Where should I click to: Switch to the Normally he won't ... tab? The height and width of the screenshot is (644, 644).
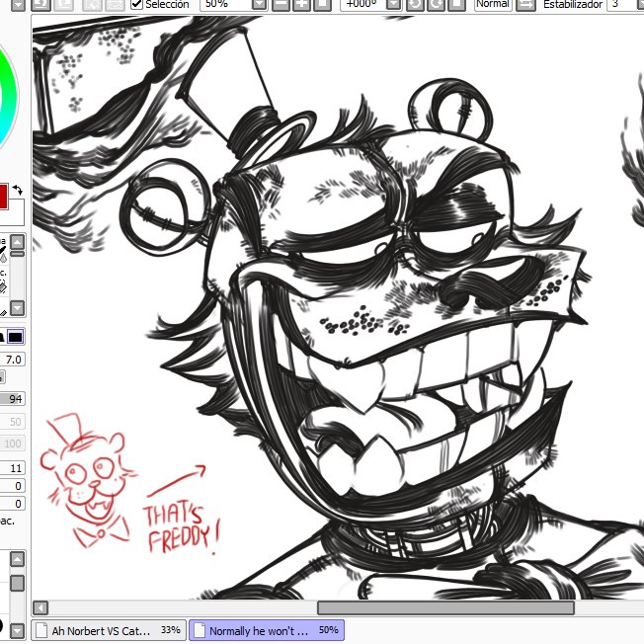coord(267,630)
